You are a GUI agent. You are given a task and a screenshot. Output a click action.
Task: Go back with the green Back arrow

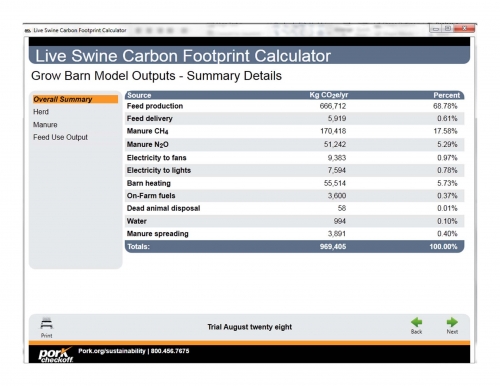[x=416, y=322]
